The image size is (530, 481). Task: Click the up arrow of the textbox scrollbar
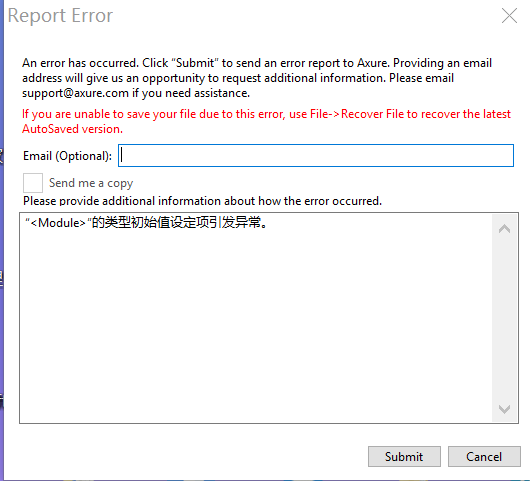click(x=504, y=229)
